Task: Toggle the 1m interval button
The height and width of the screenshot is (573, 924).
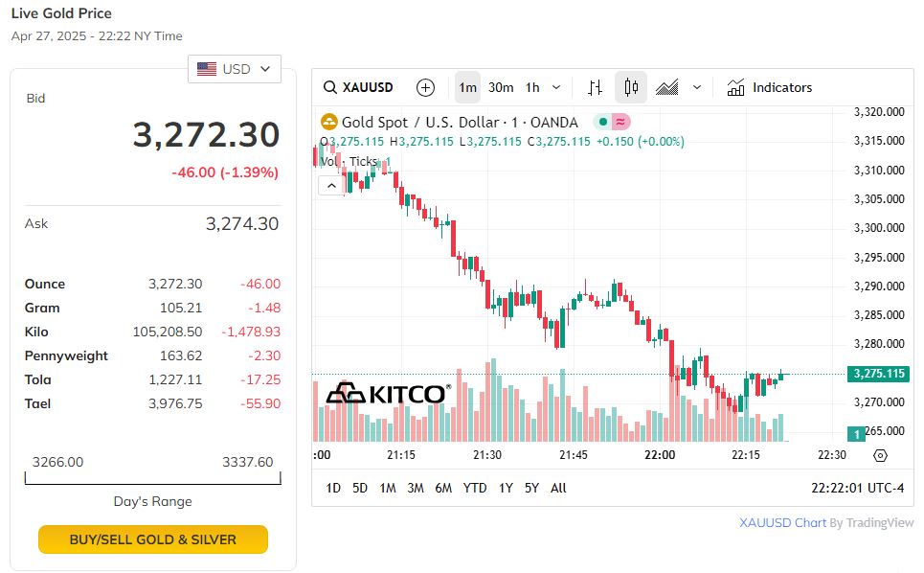Action: 467,87
